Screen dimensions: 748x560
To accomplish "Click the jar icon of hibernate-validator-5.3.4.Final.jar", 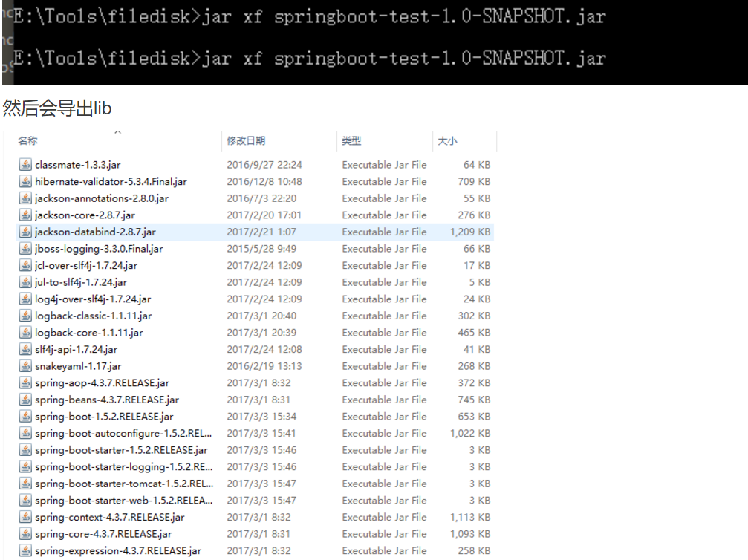I will click(x=25, y=181).
